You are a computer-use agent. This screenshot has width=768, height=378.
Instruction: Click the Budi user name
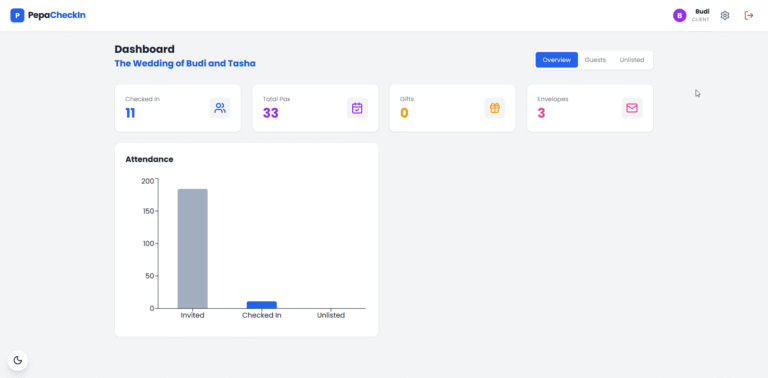pyautogui.click(x=702, y=11)
